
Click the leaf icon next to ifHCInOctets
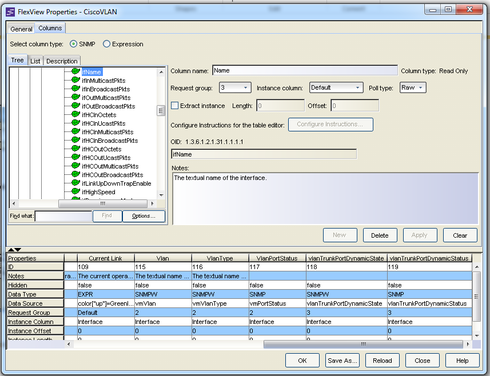pos(76,114)
